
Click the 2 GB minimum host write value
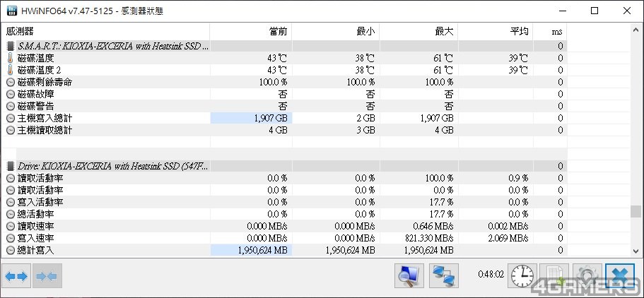pos(365,118)
